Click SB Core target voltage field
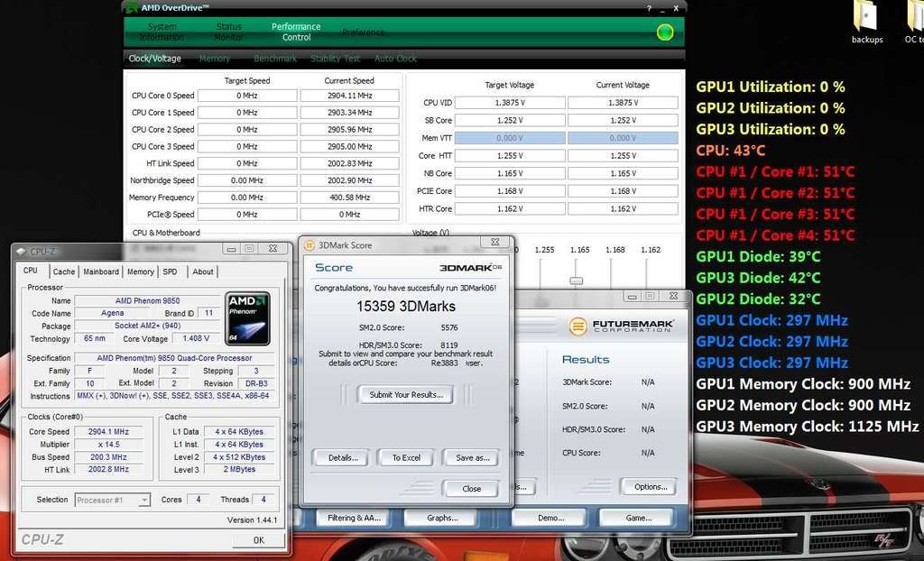Image resolution: width=924 pixels, height=561 pixels. (x=510, y=120)
